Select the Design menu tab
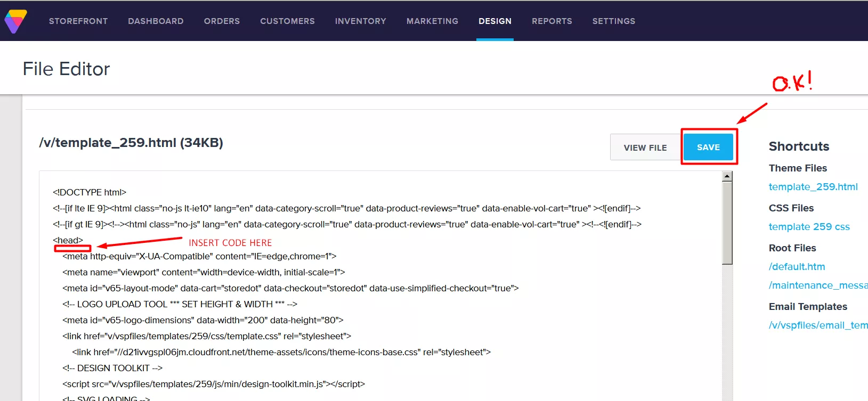Image resolution: width=868 pixels, height=401 pixels. tap(495, 21)
